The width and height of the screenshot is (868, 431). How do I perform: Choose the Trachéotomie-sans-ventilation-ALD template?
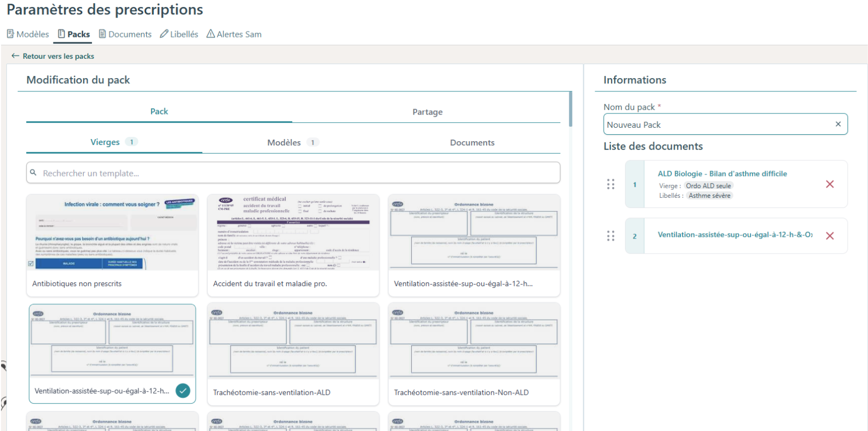coord(293,354)
